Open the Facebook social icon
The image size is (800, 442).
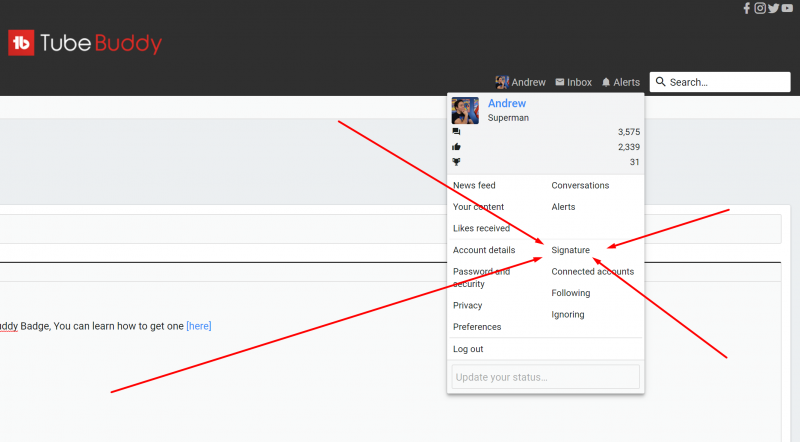746,8
